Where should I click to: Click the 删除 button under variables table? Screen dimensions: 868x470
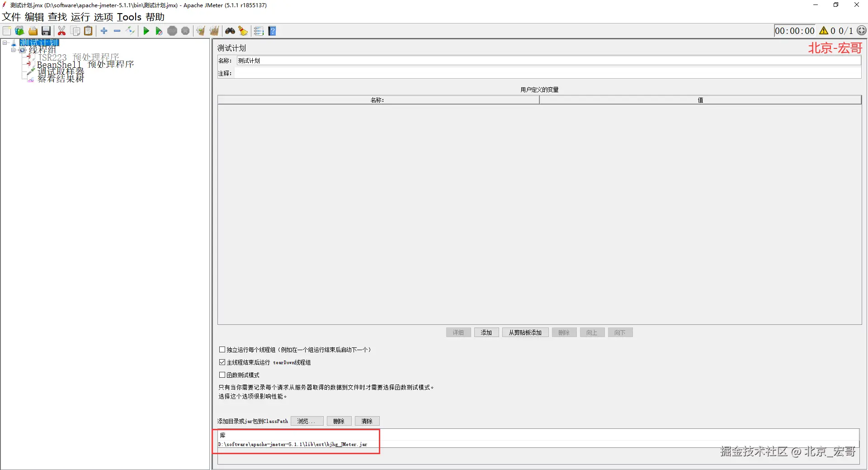tap(564, 332)
